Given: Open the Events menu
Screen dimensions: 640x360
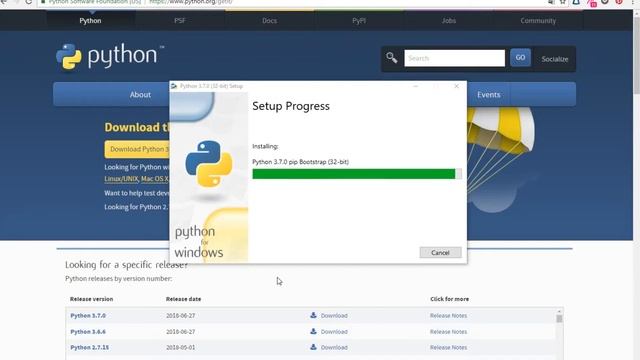Looking at the screenshot, I should 489,95.
